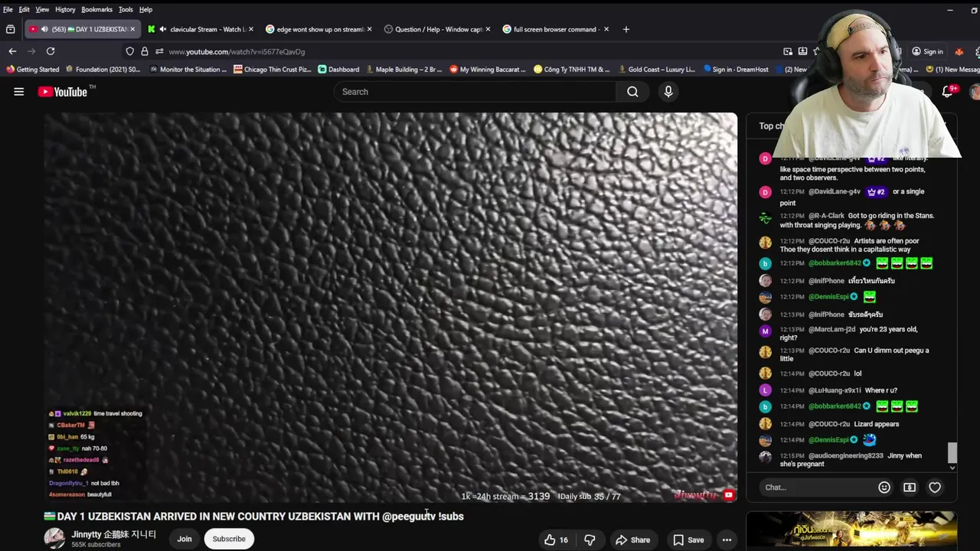Switch to full screen browser command tab

click(555, 29)
